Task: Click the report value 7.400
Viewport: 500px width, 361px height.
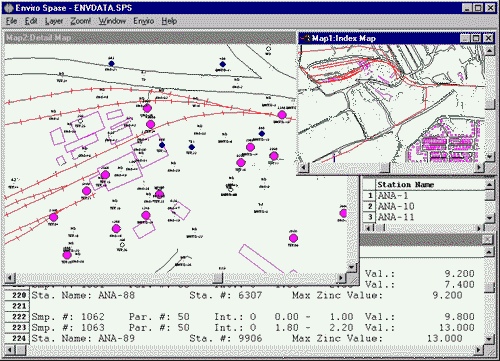Action: [459, 285]
